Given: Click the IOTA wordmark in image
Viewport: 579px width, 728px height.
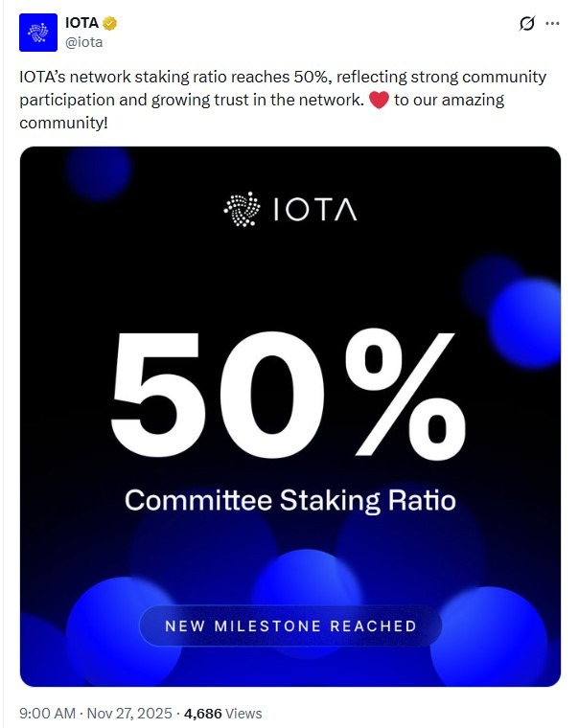Looking at the screenshot, I should click(x=314, y=208).
